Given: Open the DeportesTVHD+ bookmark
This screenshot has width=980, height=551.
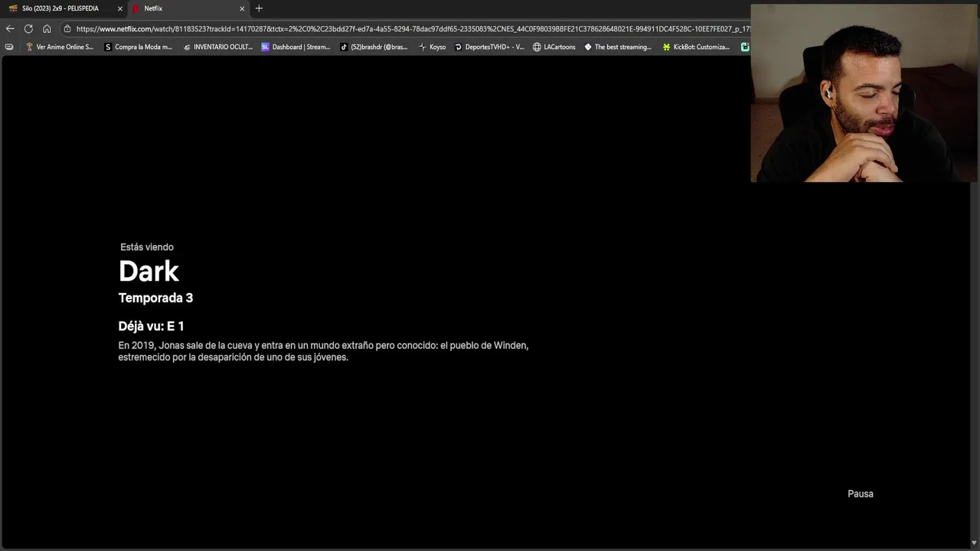Looking at the screenshot, I should (x=490, y=47).
